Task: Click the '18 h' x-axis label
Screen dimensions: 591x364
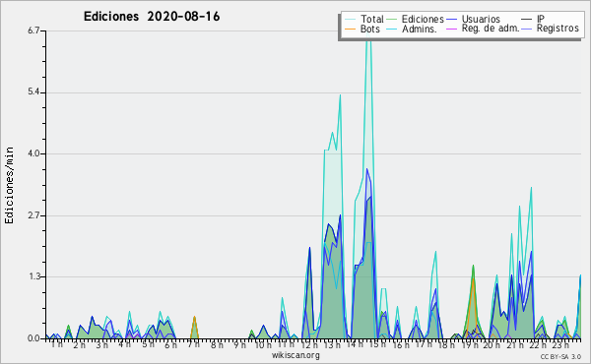Action: click(x=446, y=344)
